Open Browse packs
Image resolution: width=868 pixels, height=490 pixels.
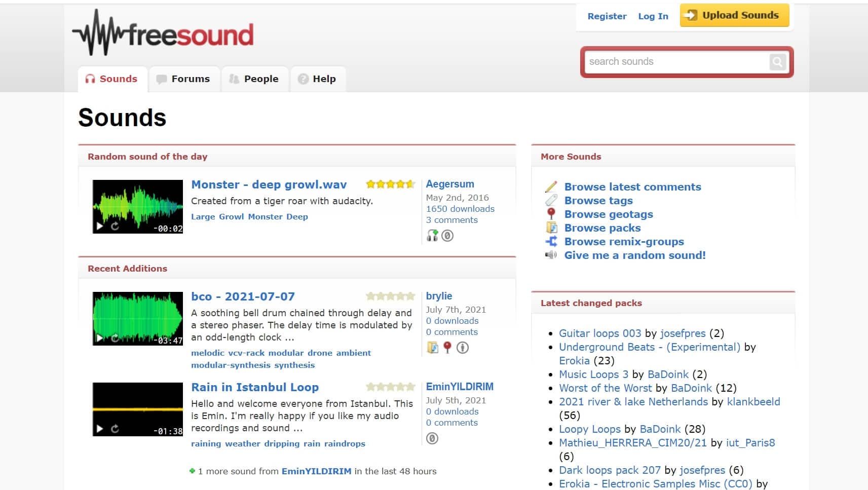(x=602, y=228)
